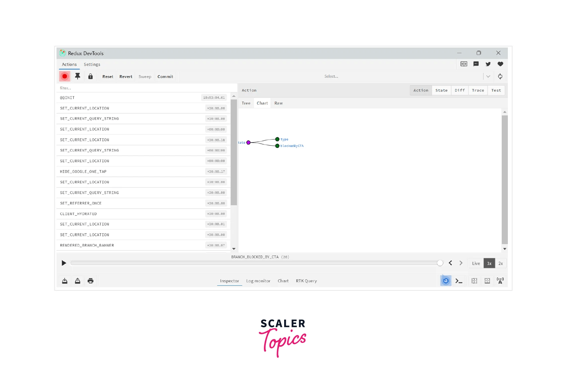The width and height of the screenshot is (567, 392).
Task: Toggle the bottom panel layout icon
Action: pos(487,281)
